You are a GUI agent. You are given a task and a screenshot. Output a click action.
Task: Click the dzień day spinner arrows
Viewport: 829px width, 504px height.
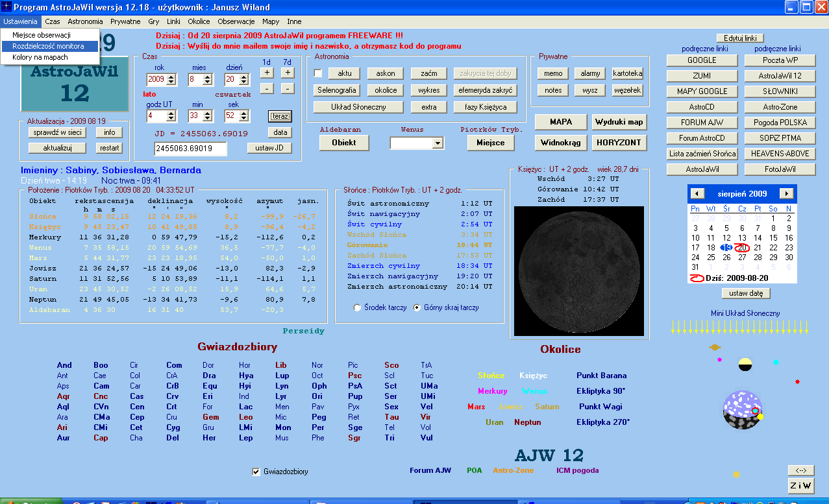coord(243,80)
